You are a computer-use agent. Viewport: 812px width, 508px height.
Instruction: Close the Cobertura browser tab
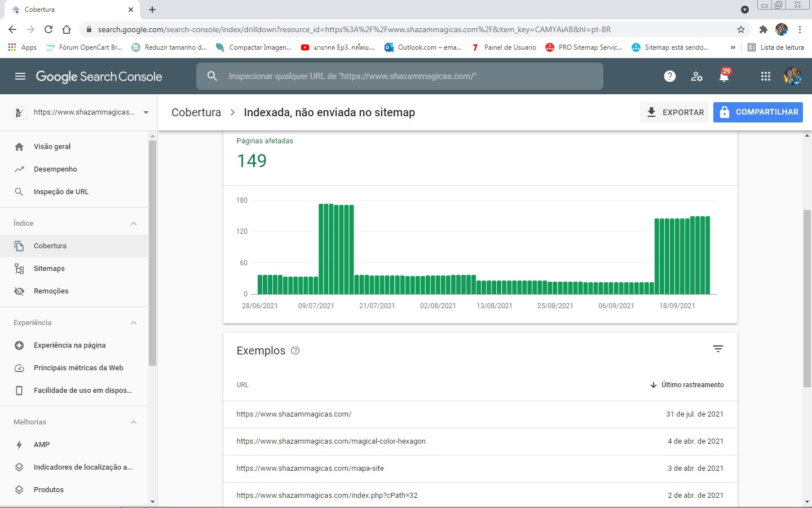(x=131, y=10)
